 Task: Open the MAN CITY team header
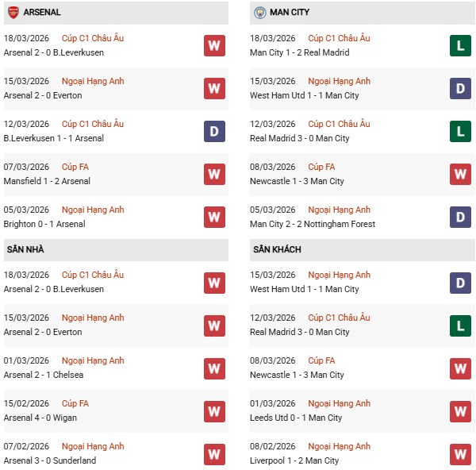[290, 13]
